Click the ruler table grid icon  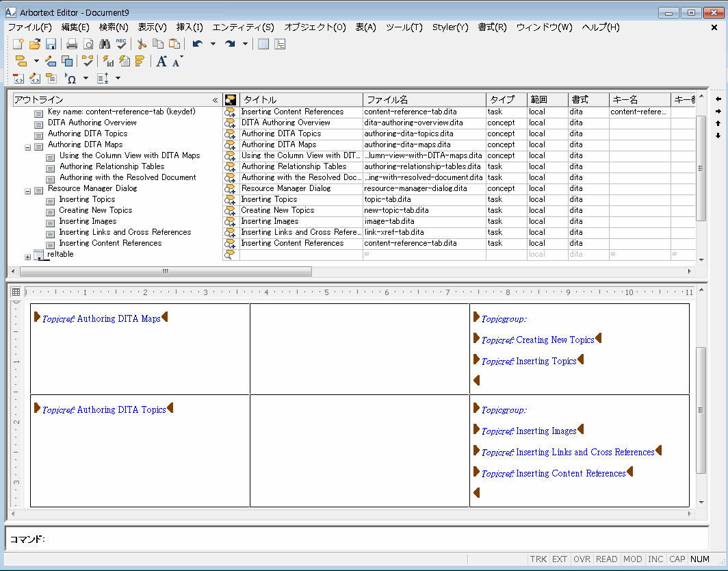pyautogui.click(x=16, y=292)
